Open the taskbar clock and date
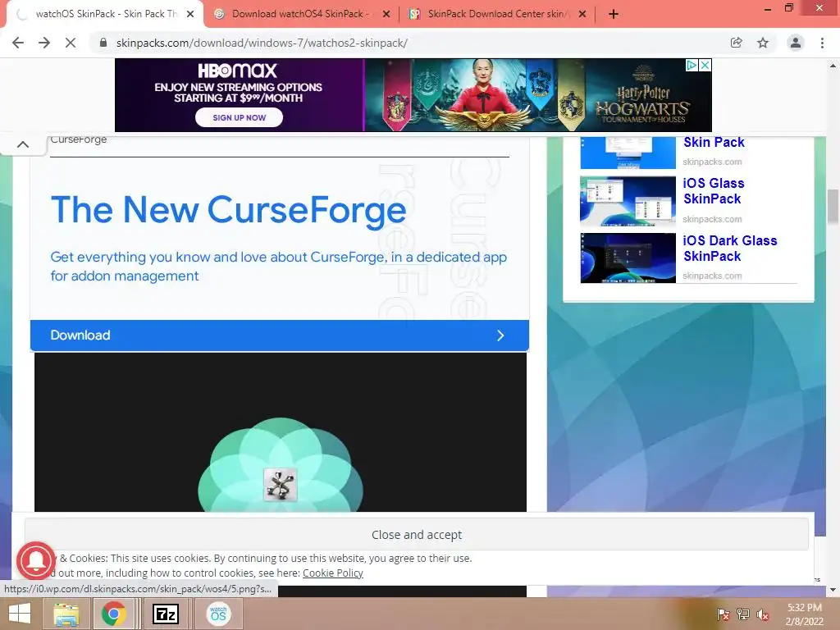 pos(804,614)
